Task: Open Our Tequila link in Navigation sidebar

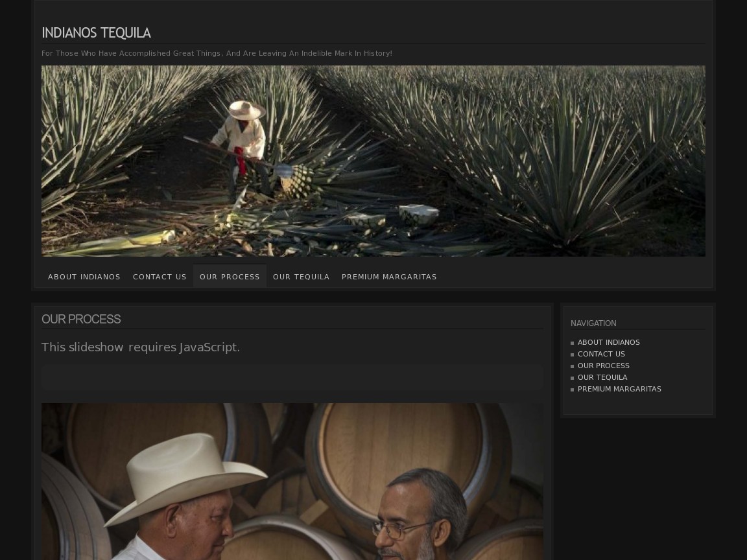Action: click(x=602, y=377)
